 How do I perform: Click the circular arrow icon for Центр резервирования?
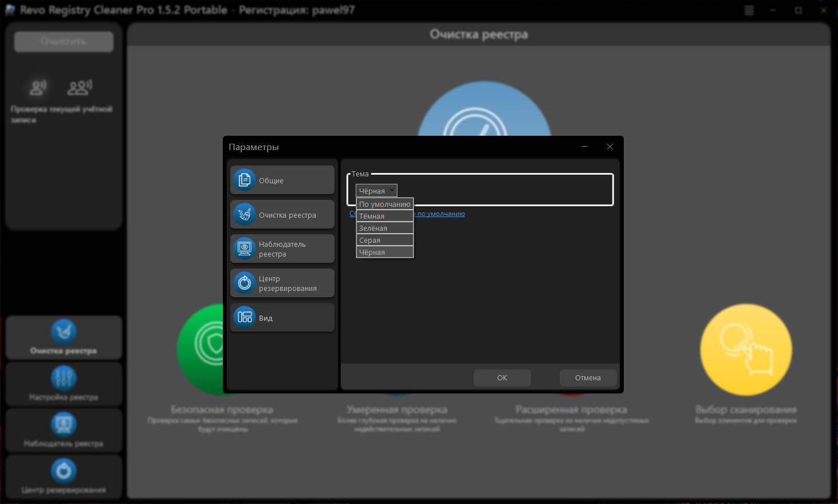245,283
